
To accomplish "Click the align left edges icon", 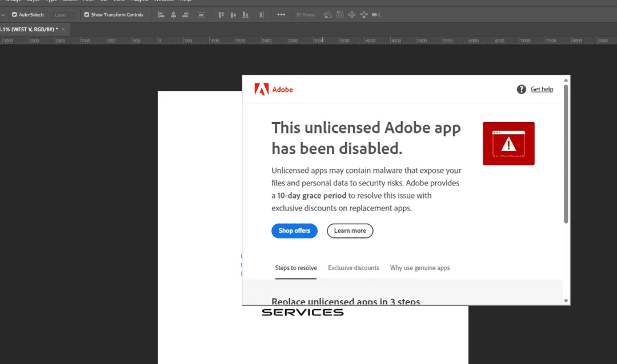I will pos(161,15).
